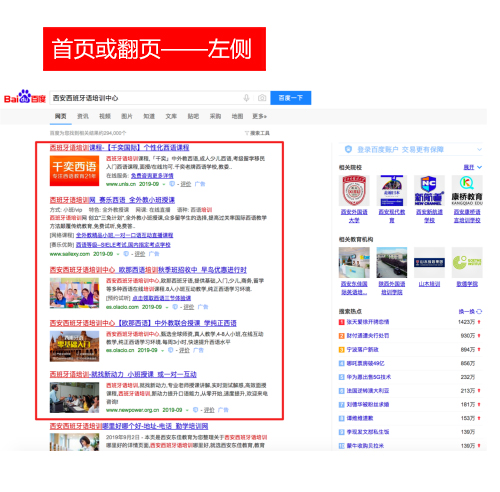Open result 【欧那西语】中外教联合授课
The image size is (500, 492).
pyautogui.click(x=143, y=323)
